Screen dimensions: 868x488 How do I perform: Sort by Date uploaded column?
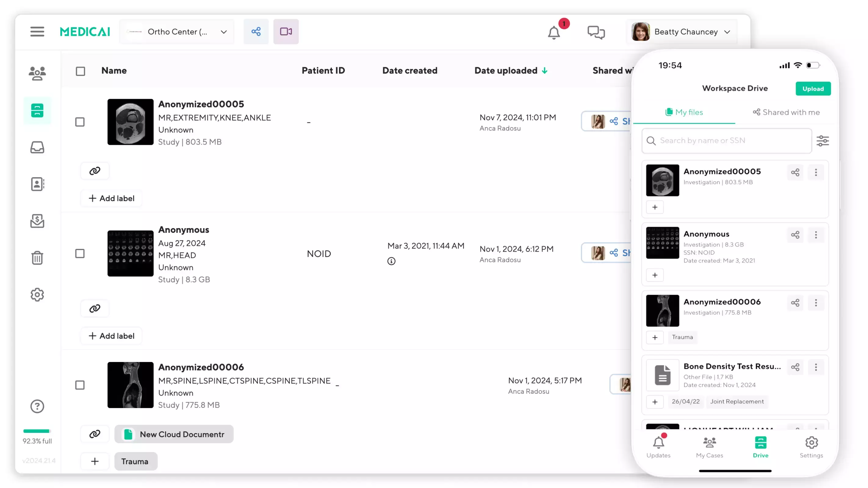tap(511, 70)
